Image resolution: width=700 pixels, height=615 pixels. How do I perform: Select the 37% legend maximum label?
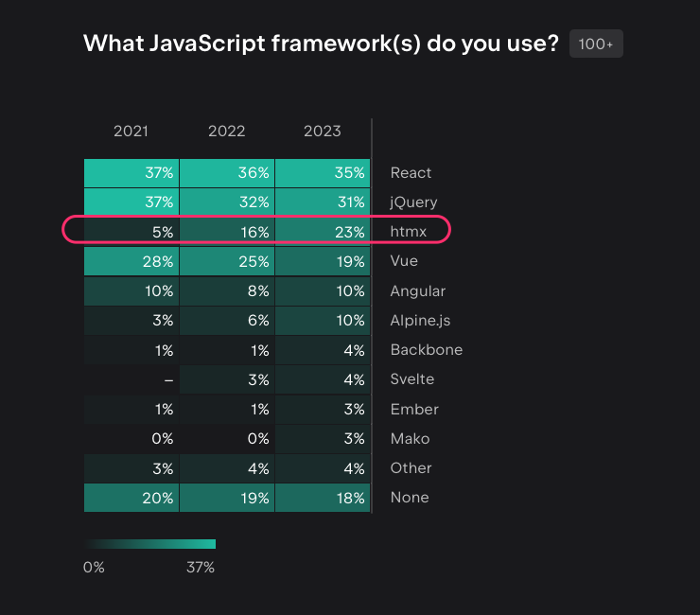[201, 568]
